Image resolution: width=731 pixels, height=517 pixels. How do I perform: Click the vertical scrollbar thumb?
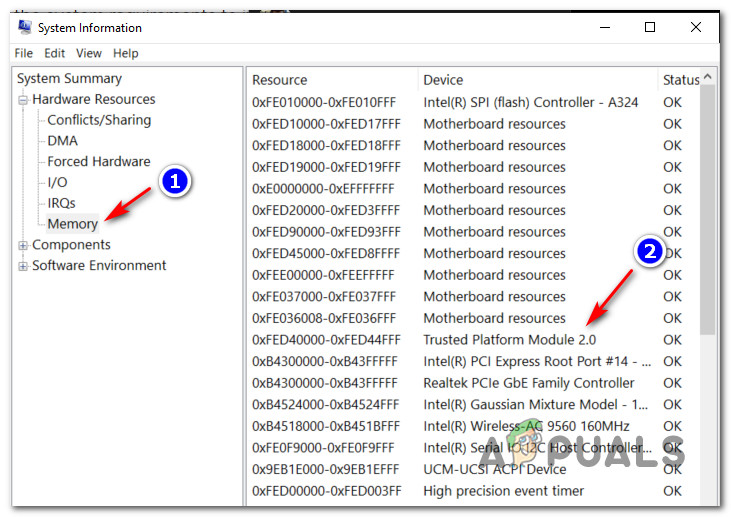[708, 210]
